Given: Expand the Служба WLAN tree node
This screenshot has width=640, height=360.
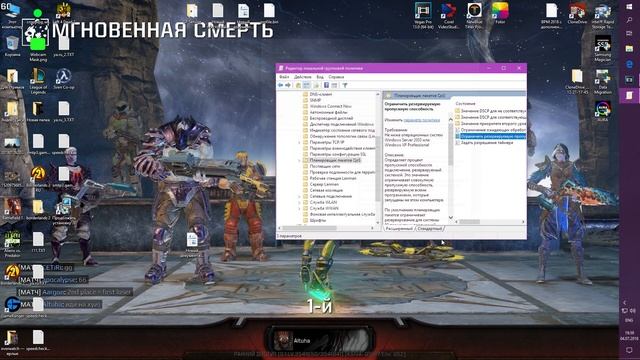Looking at the screenshot, I should [300, 202].
